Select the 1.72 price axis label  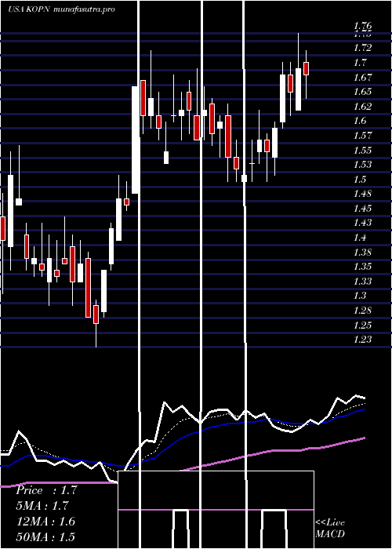click(x=362, y=48)
